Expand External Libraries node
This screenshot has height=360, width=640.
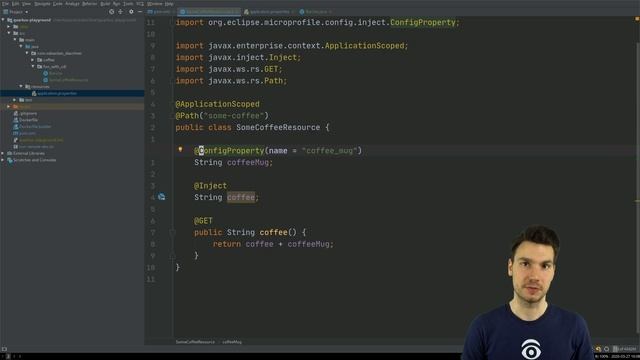click(x=3, y=153)
